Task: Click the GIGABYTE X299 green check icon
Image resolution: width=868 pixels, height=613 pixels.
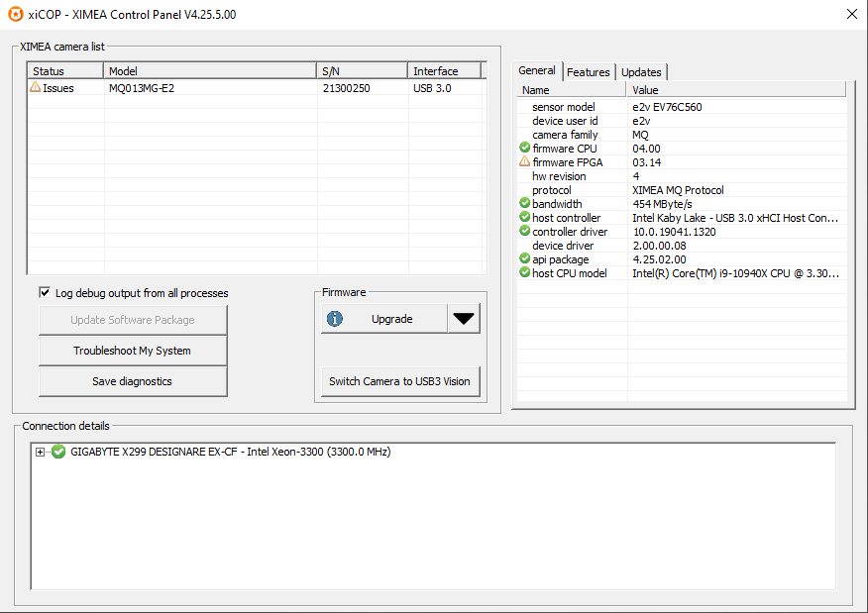Action: (x=58, y=452)
